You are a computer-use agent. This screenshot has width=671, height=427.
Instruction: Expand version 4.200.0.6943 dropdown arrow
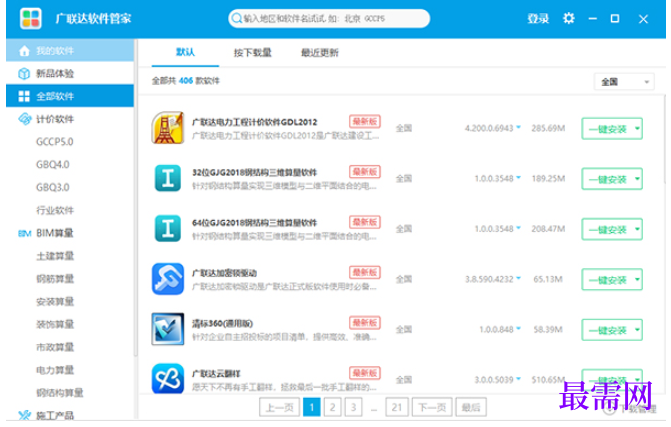[519, 127]
